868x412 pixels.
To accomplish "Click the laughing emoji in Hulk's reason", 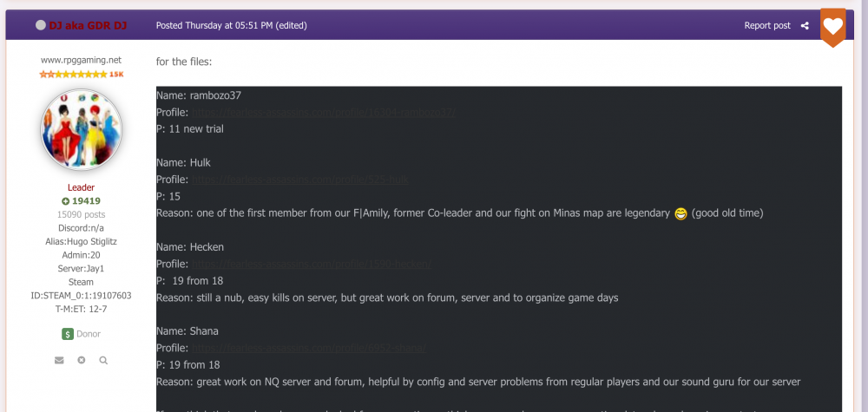I will pyautogui.click(x=681, y=213).
